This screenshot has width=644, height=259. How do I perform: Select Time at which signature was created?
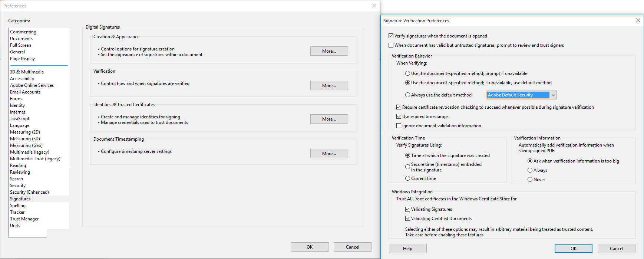(408, 155)
